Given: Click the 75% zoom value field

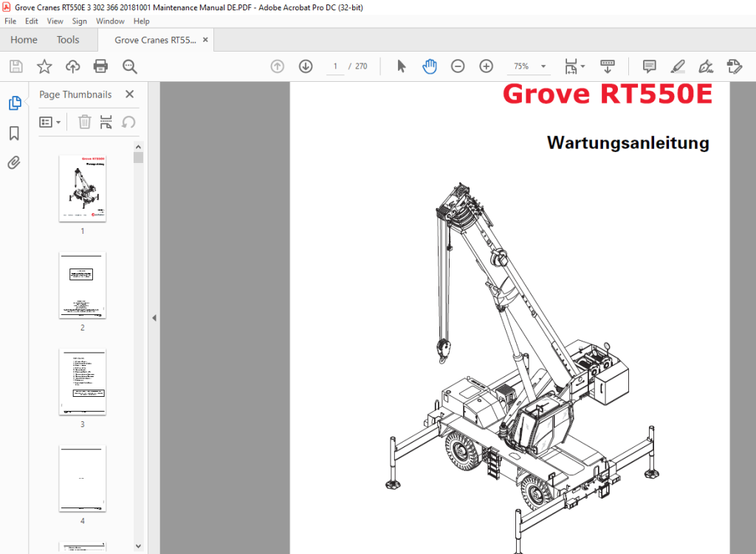Looking at the screenshot, I should (521, 66).
